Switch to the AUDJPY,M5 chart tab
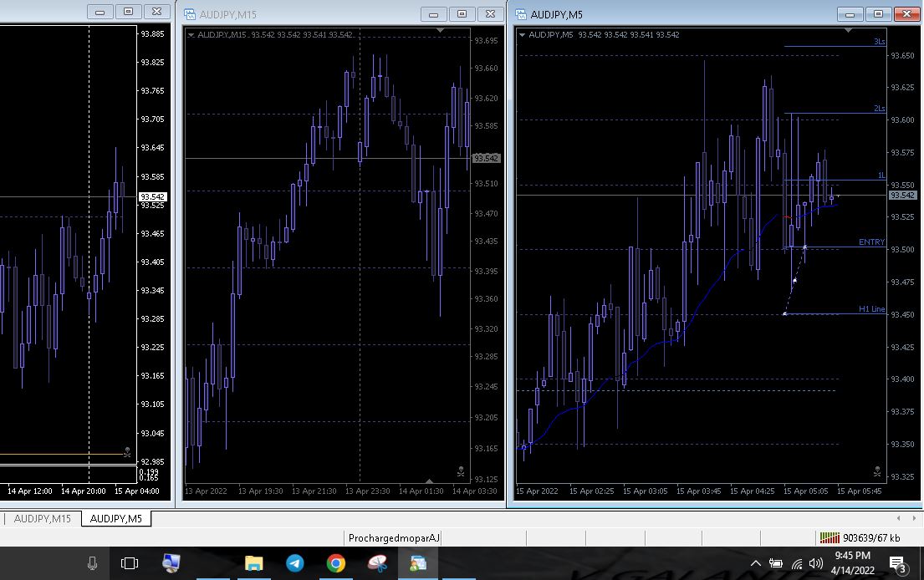 click(116, 519)
